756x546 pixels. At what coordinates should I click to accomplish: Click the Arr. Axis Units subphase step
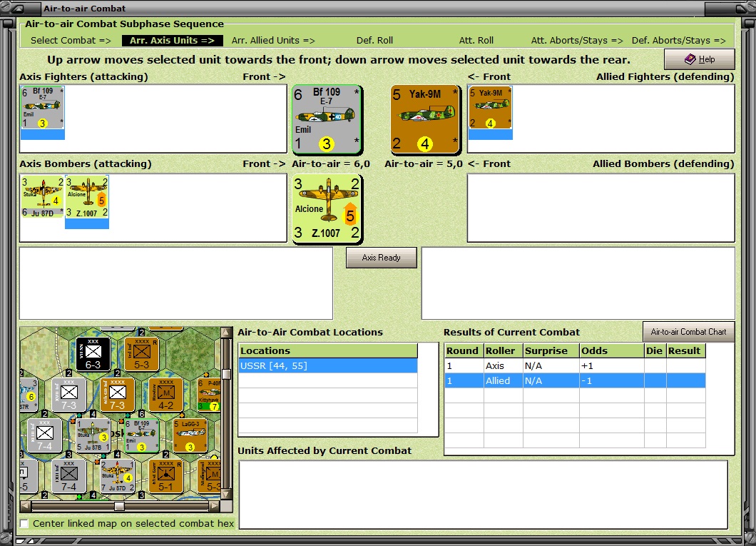172,41
